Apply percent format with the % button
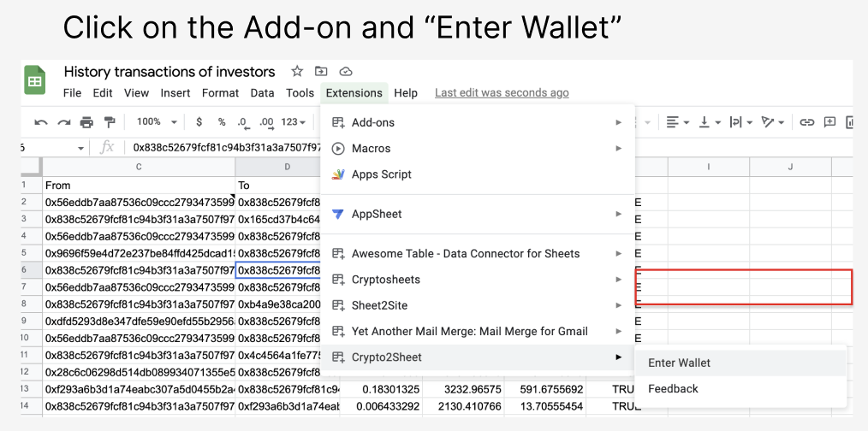This screenshot has height=431, width=868. coord(222,122)
